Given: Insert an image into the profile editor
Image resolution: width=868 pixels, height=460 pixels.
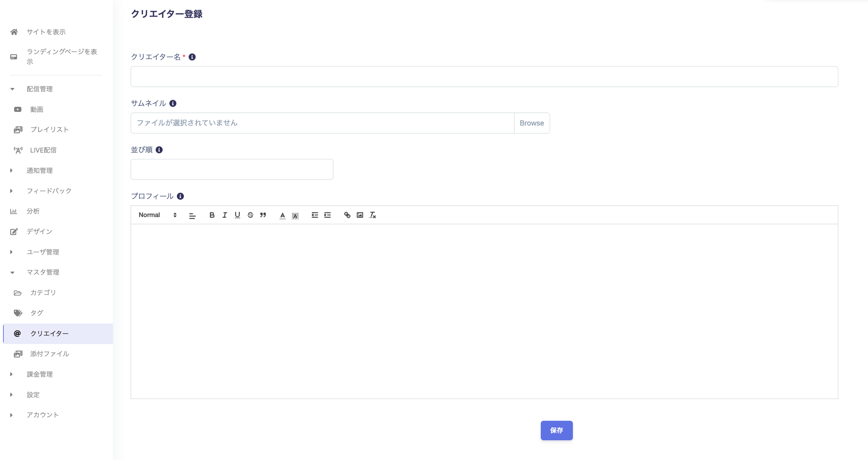Looking at the screenshot, I should coord(360,215).
